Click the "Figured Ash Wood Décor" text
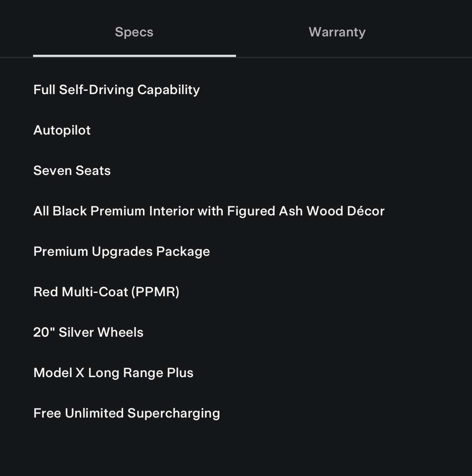 pyautogui.click(x=305, y=211)
